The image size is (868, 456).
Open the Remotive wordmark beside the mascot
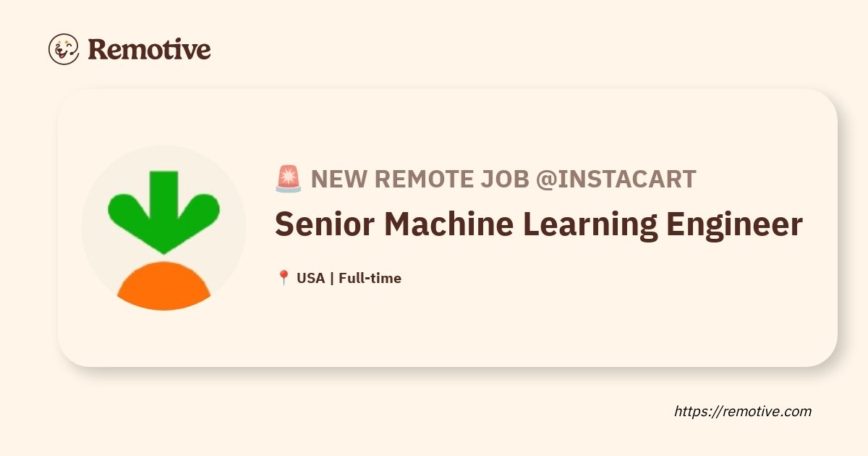(149, 49)
